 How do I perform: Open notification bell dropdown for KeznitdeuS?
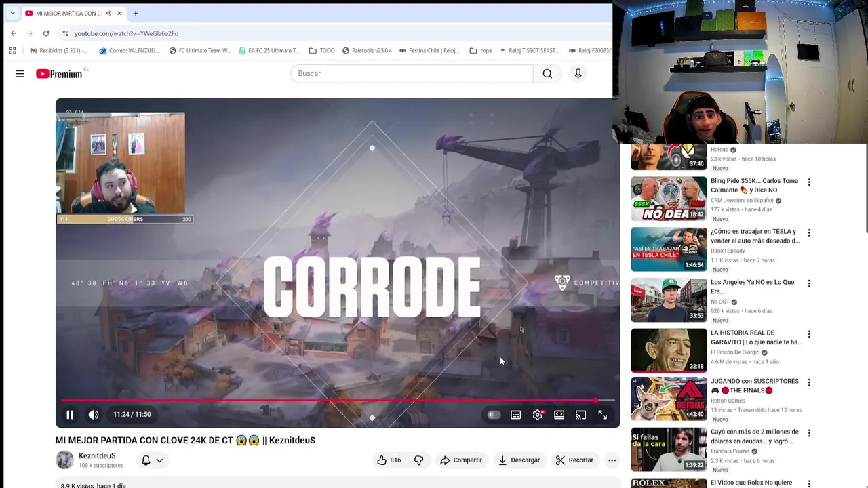coord(152,460)
